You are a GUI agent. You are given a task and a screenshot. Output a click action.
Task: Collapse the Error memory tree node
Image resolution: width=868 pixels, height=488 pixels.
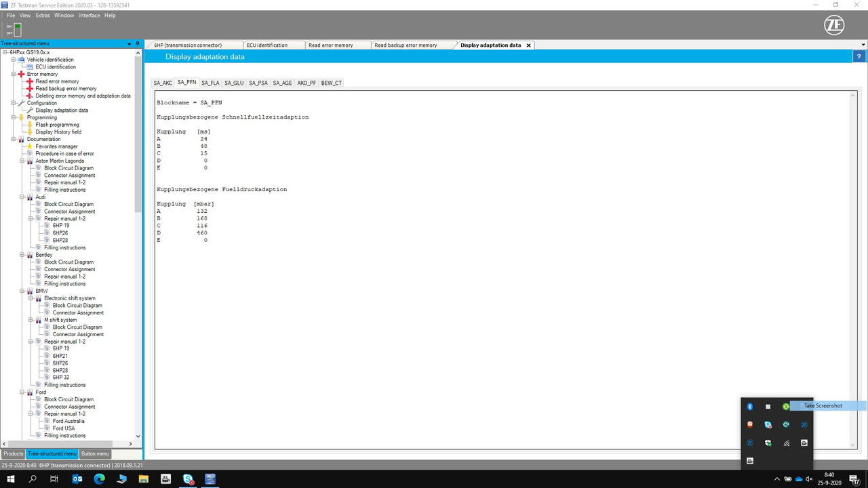point(14,74)
